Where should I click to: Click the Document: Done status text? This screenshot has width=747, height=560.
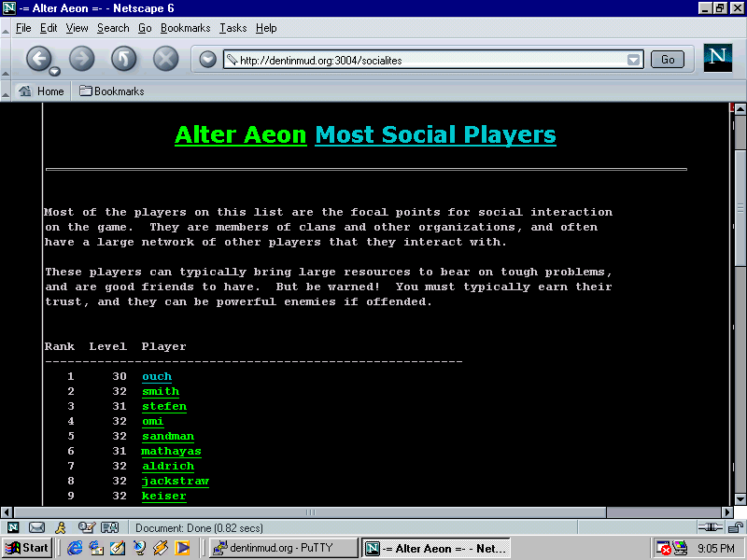coord(199,528)
